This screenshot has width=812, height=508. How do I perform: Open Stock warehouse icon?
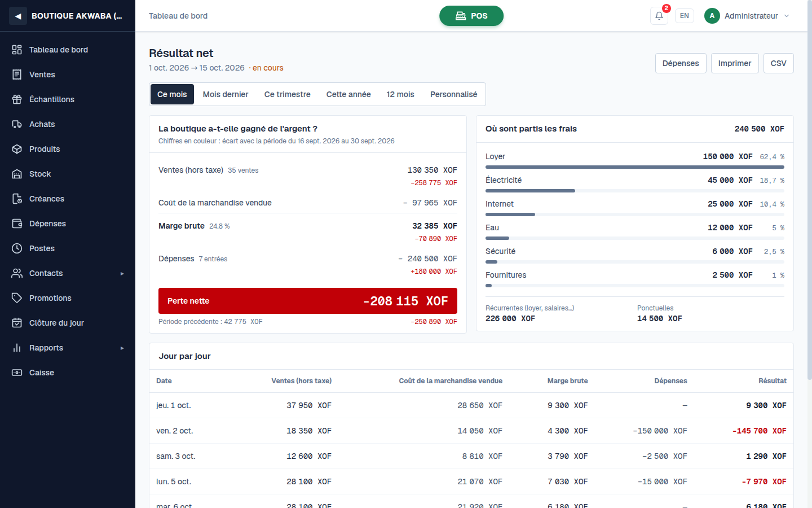(x=17, y=174)
